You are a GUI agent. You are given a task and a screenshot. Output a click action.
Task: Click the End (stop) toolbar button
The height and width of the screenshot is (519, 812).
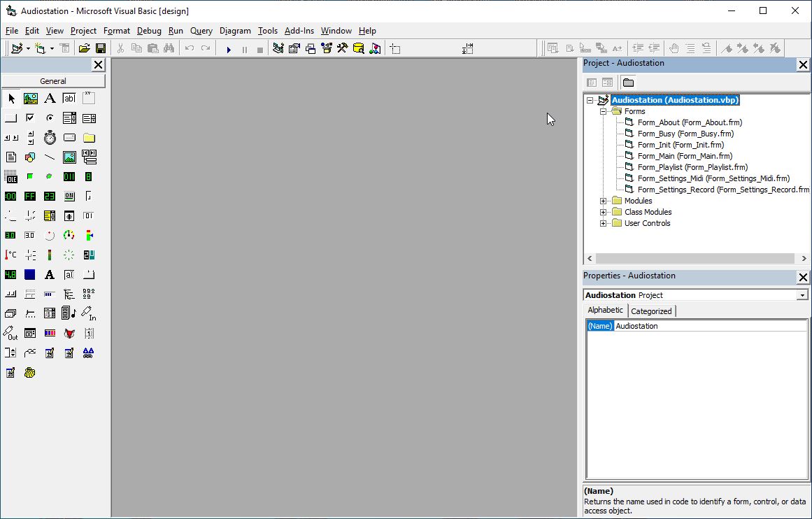click(260, 49)
